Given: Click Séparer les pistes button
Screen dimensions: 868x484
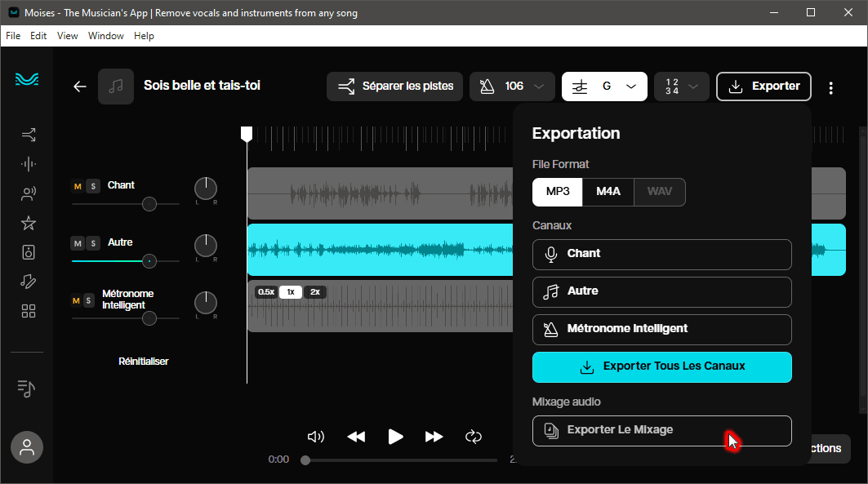Looking at the screenshot, I should coord(394,87).
